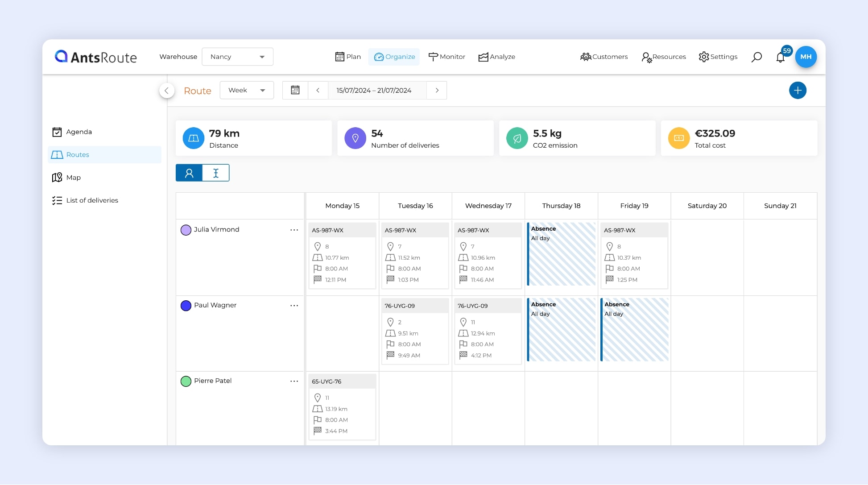This screenshot has width=868, height=485.
Task: Click the blue plus add button
Action: point(798,91)
